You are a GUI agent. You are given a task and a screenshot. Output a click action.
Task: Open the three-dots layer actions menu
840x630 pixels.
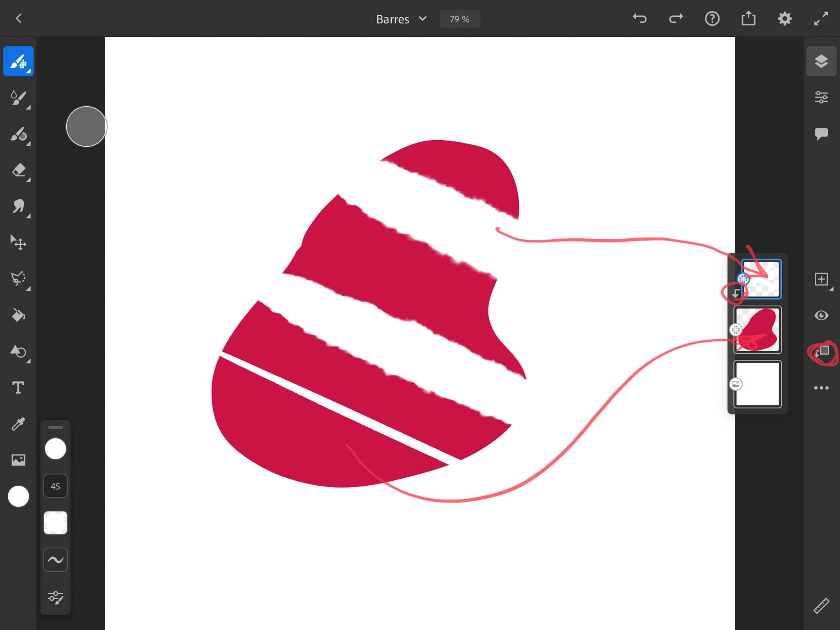point(821,388)
